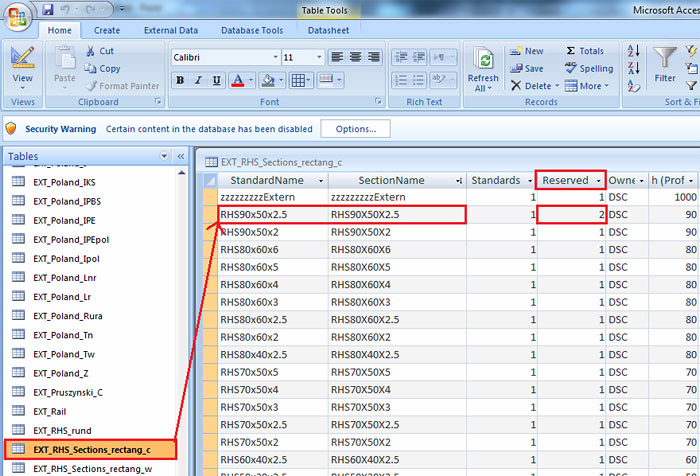The height and width of the screenshot is (476, 700).
Task: Toggle Underline formatting
Action: click(x=217, y=80)
